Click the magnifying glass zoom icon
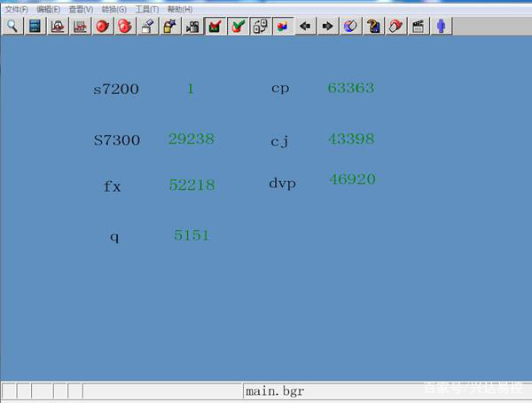Image resolution: width=532 pixels, height=403 pixels. coord(12,26)
